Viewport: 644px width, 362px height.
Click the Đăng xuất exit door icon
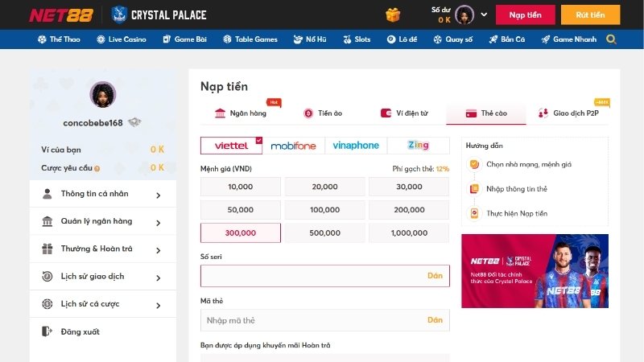pos(47,331)
